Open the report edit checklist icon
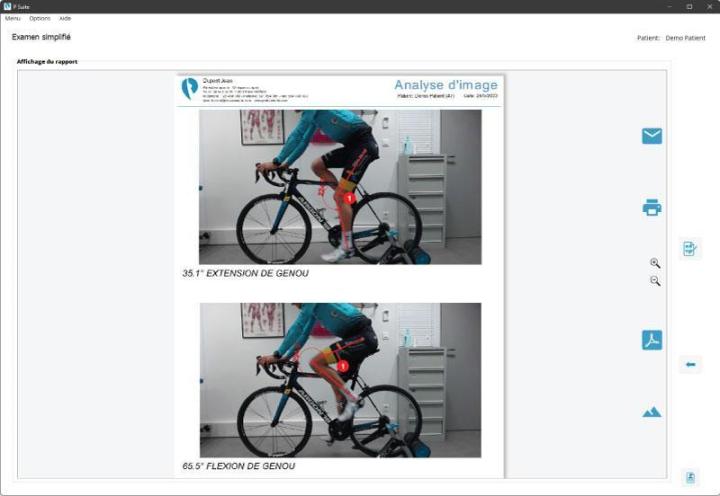720x496 pixels. pos(690,248)
